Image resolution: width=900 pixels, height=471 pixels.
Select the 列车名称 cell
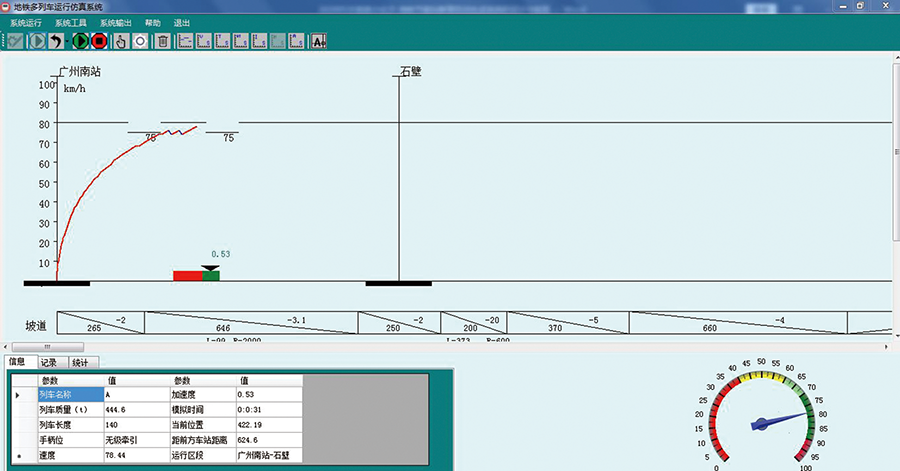click(71, 395)
